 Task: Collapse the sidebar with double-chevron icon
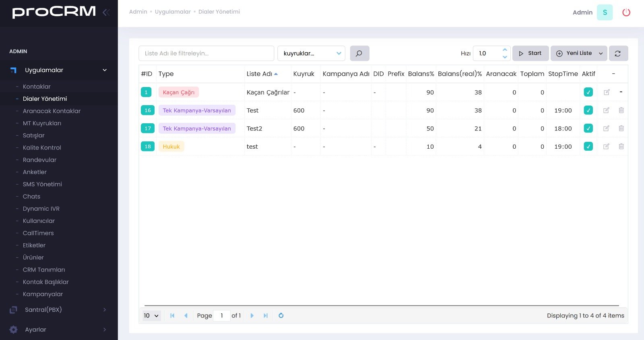(x=106, y=12)
